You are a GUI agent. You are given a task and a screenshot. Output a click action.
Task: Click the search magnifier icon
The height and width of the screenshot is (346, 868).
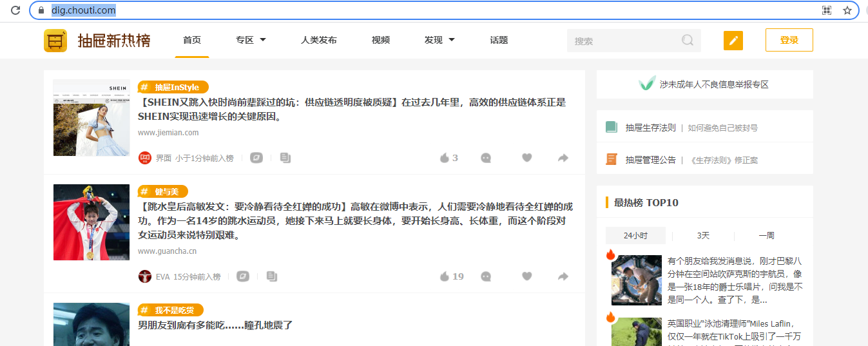pyautogui.click(x=688, y=41)
